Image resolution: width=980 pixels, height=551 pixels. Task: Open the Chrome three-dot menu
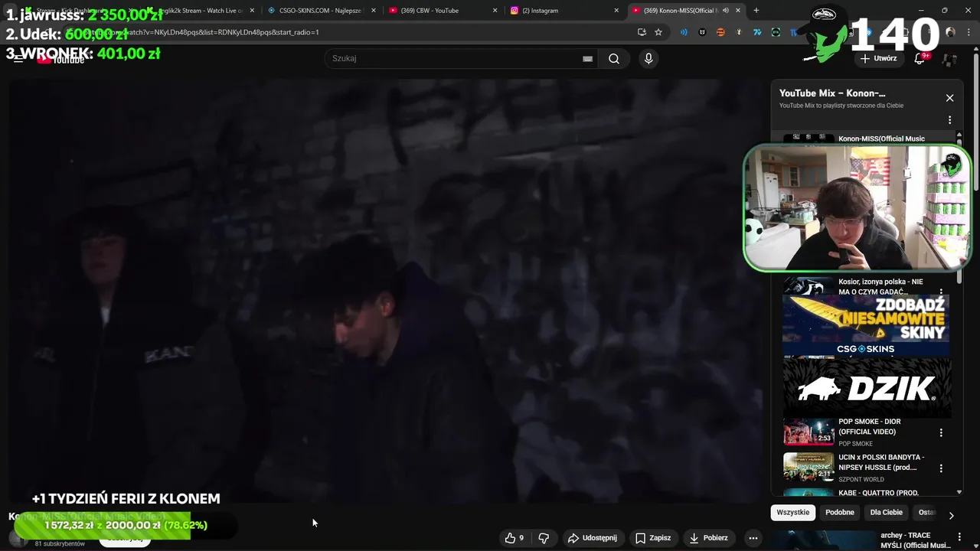click(968, 32)
